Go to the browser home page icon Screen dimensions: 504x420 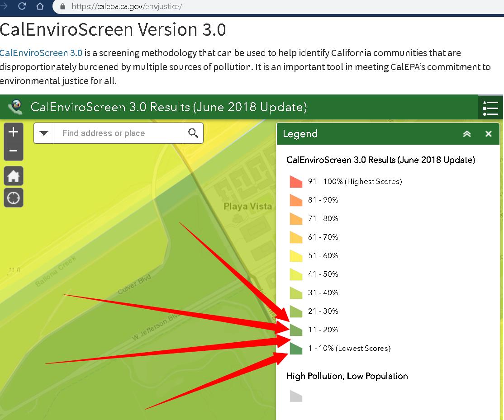[40, 6]
